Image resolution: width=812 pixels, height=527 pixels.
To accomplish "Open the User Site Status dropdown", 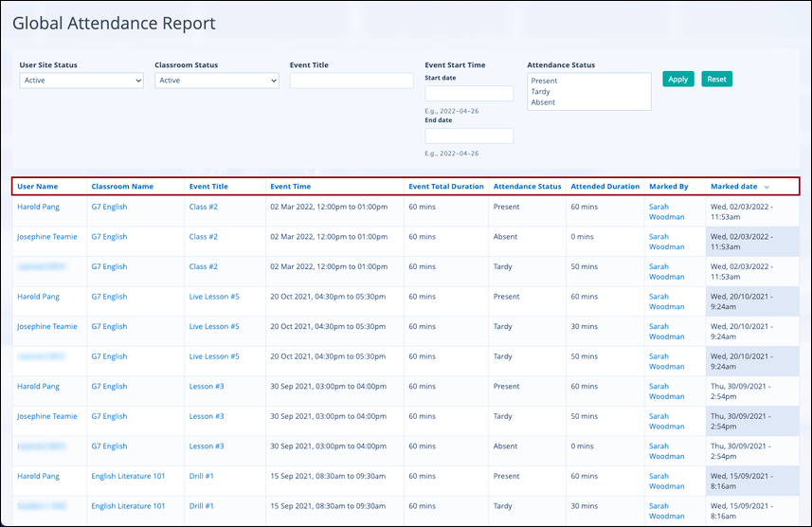I will (81, 81).
